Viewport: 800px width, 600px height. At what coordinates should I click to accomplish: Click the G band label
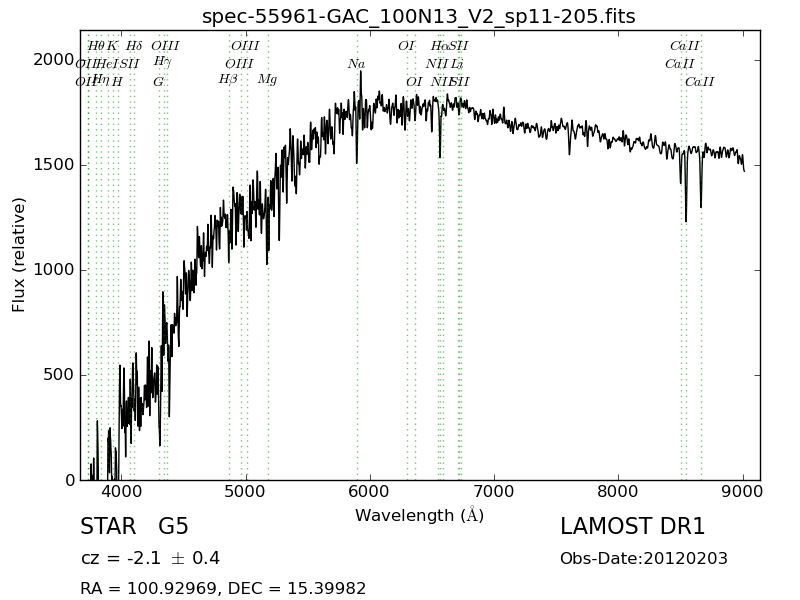[x=159, y=82]
